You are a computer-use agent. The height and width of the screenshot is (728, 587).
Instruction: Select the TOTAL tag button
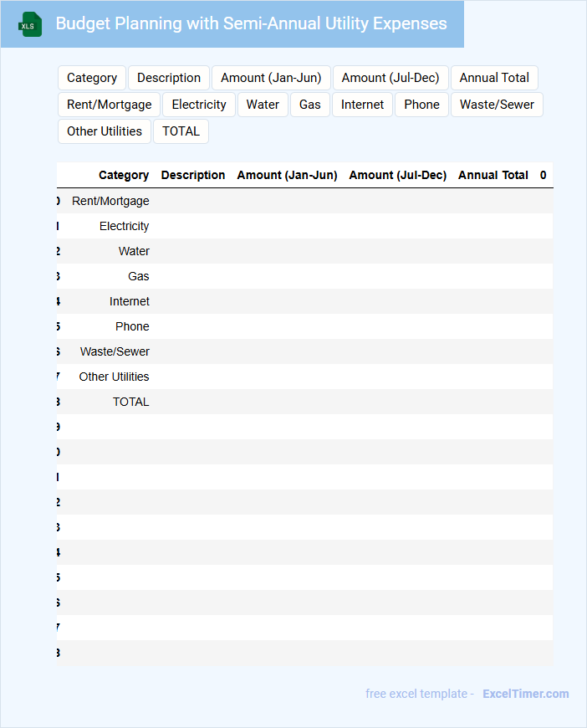tap(181, 131)
